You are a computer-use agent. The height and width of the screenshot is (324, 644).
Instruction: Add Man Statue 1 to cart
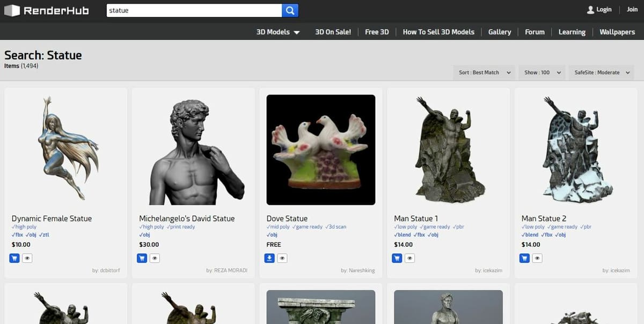tap(397, 258)
